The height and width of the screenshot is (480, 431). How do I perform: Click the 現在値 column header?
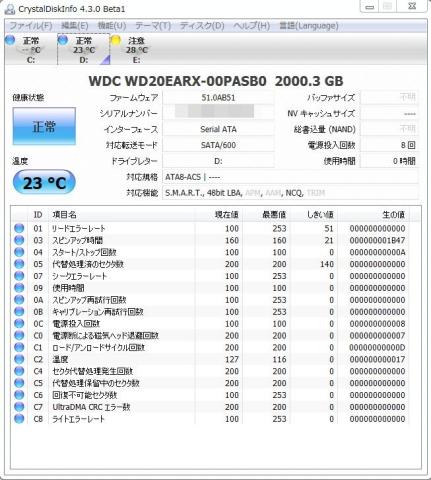coord(219,215)
